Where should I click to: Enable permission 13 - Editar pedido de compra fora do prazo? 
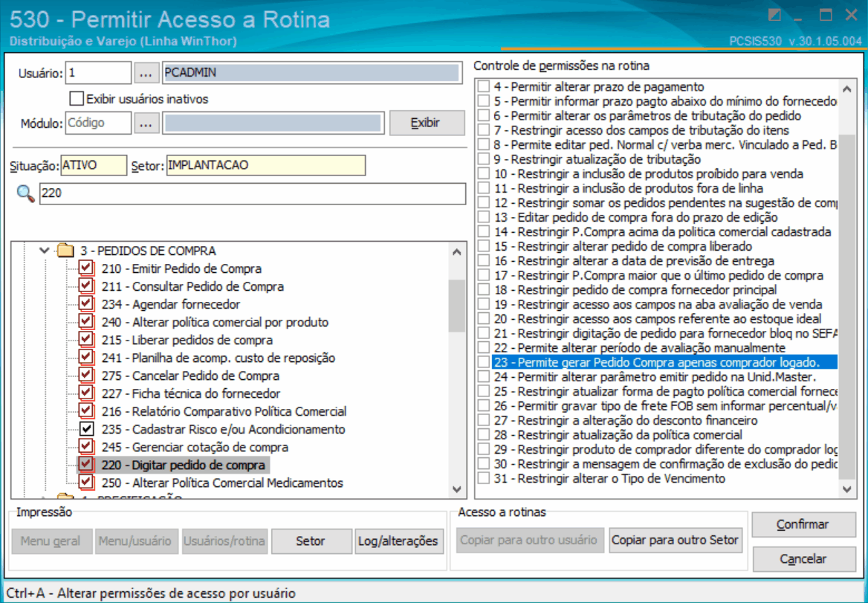(484, 218)
